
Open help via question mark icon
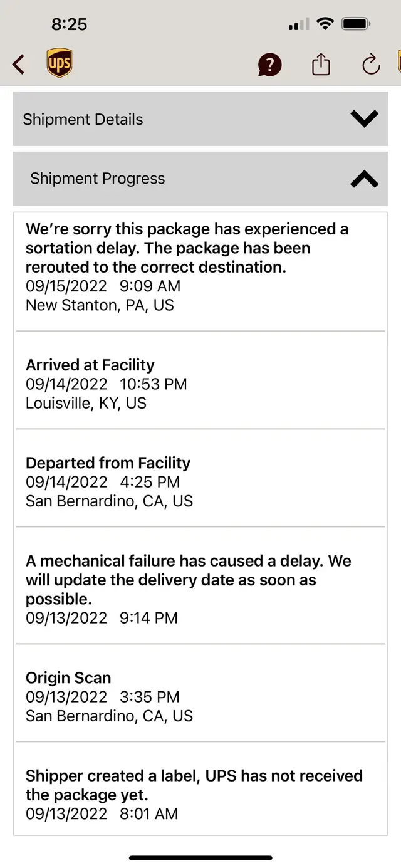269,65
